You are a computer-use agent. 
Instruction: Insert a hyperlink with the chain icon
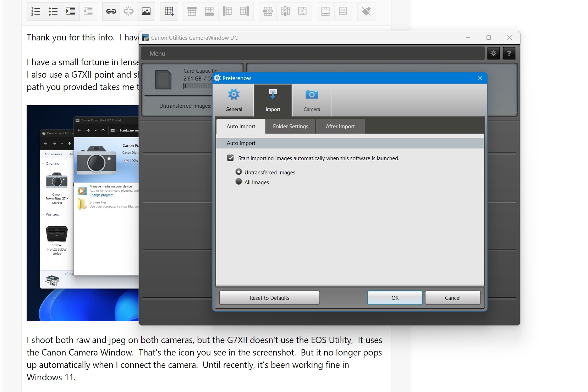coord(111,11)
